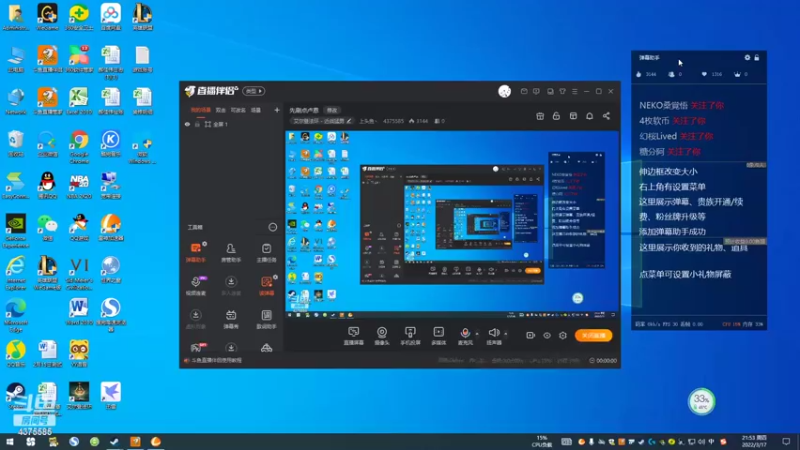Add a new scene with plus button
Viewport: 800px width, 450px height.
[x=277, y=110]
